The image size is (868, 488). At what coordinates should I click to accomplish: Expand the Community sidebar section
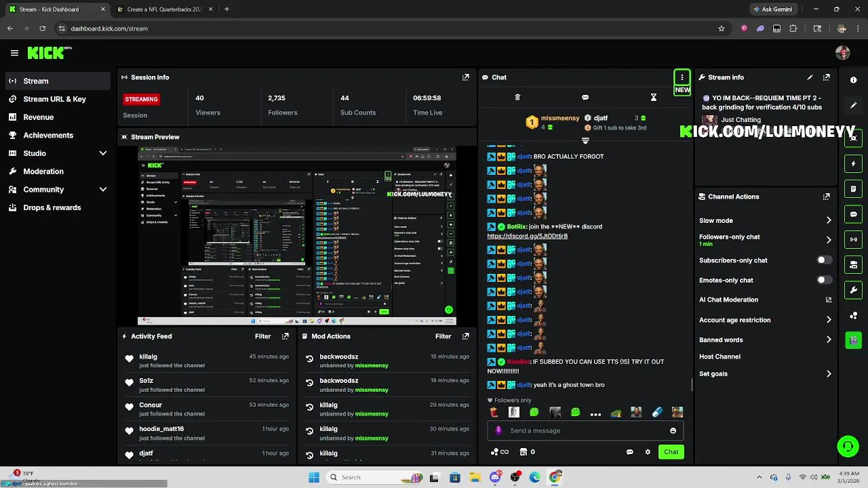pos(103,190)
